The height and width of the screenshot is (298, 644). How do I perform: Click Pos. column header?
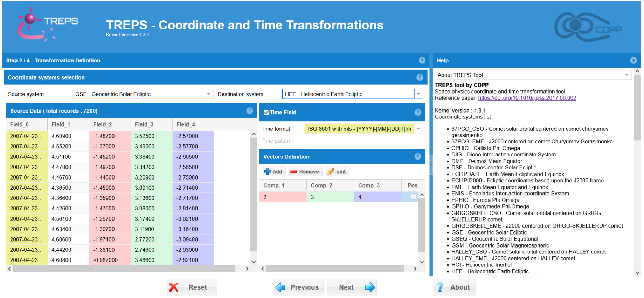[x=413, y=185]
